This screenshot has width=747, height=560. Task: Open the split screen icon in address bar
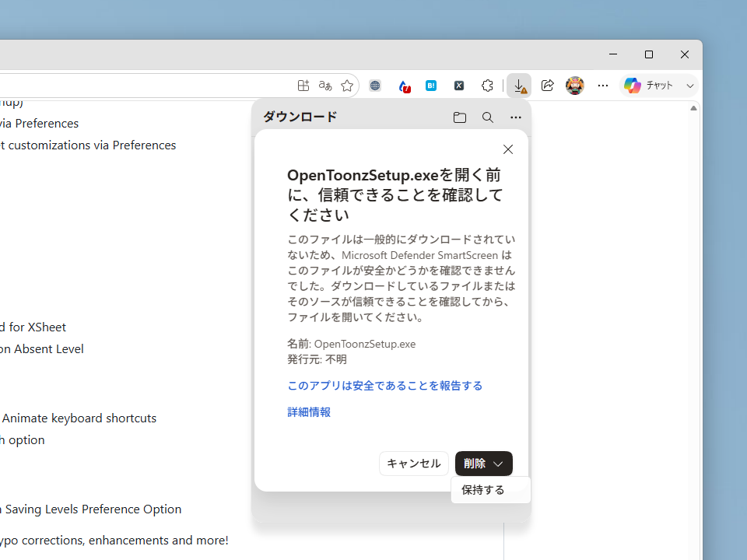303,86
